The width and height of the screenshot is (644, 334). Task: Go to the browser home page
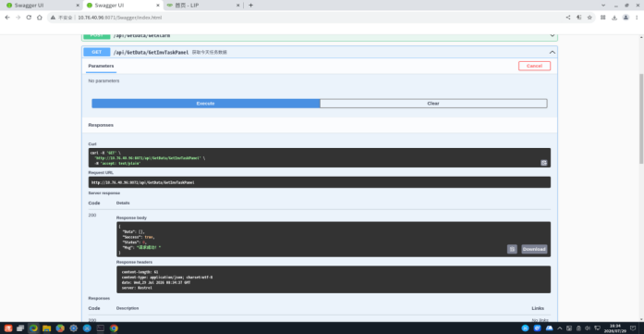[40, 18]
